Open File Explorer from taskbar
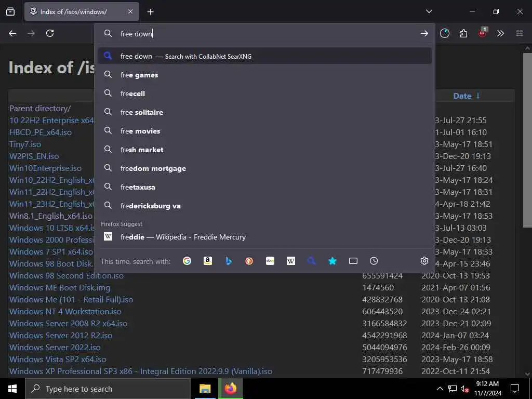532x399 pixels. pos(205,389)
